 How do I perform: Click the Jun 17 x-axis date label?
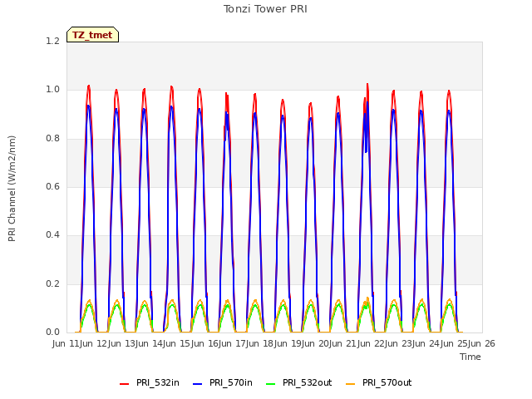pos(233,343)
